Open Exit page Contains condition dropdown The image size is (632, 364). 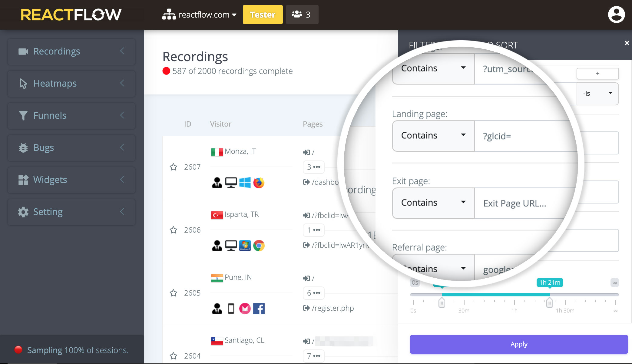click(x=433, y=203)
